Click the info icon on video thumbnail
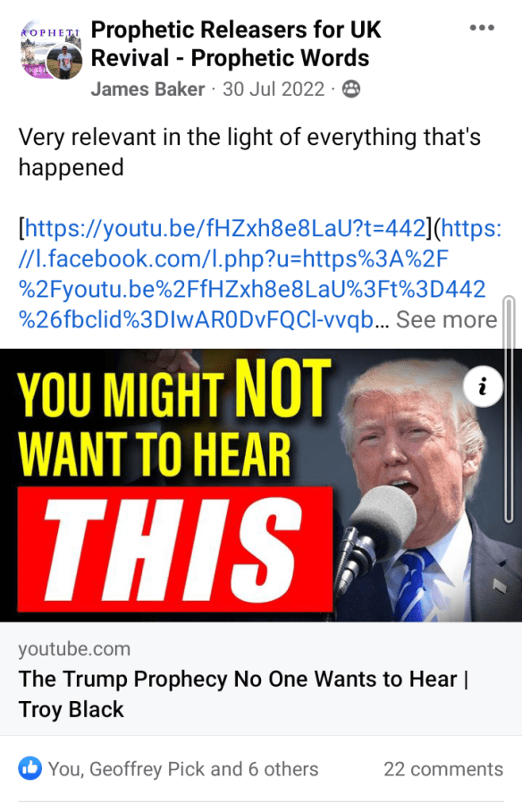The image size is (522, 812). point(483,387)
